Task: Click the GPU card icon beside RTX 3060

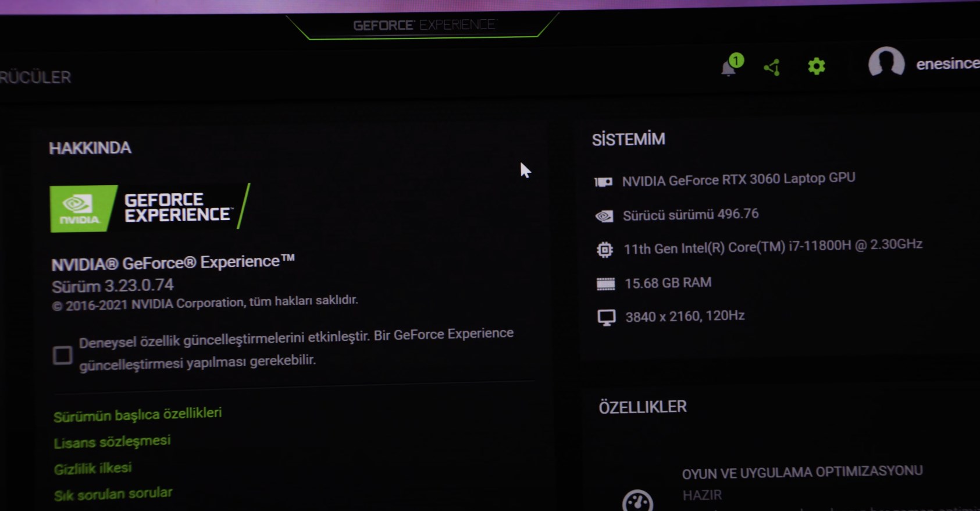Action: pos(604,182)
